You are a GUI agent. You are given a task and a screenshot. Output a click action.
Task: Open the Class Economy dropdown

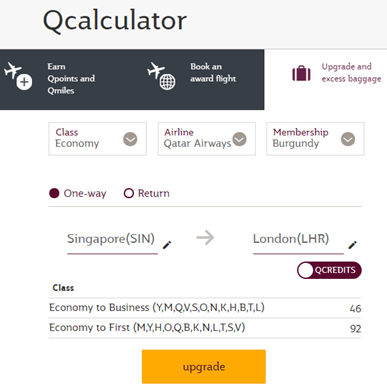tap(97, 139)
